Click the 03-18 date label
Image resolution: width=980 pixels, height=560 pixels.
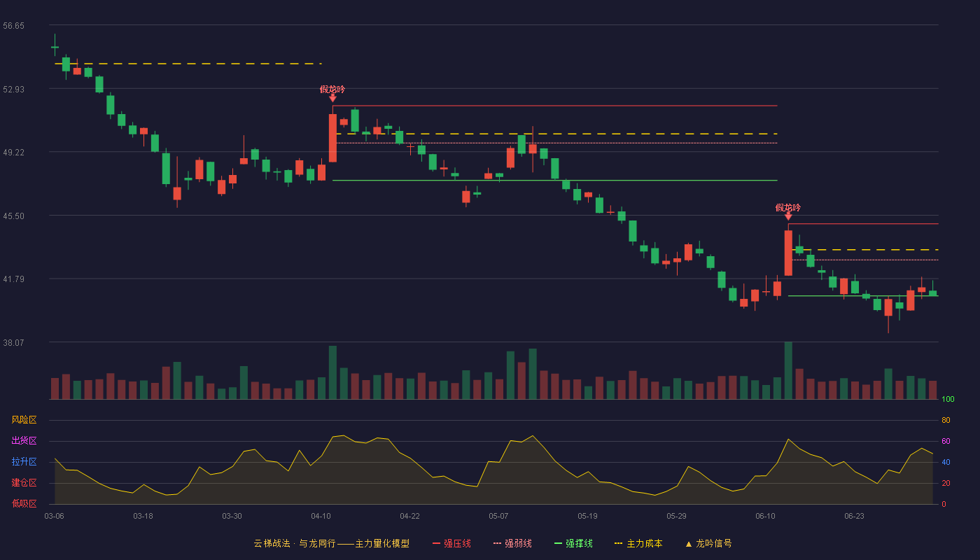(143, 516)
